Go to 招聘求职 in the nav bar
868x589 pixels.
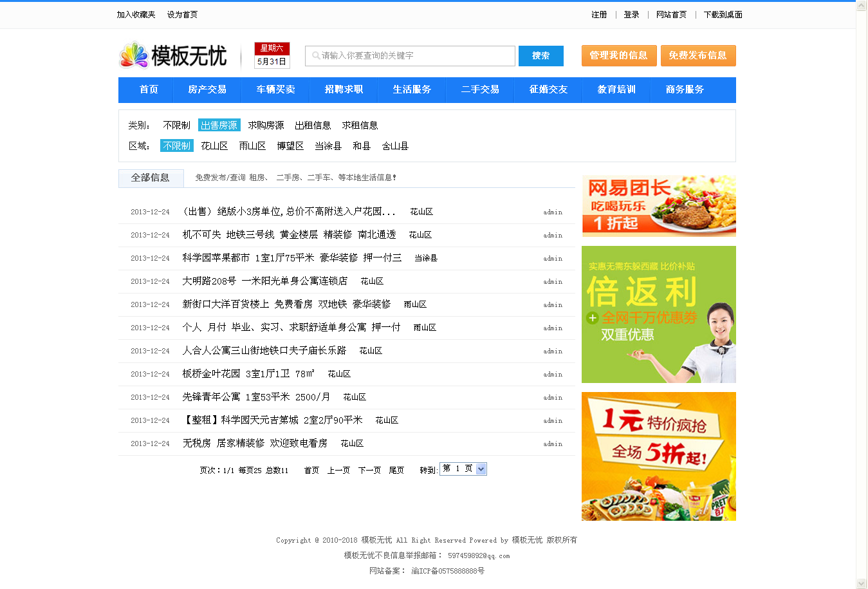(344, 89)
